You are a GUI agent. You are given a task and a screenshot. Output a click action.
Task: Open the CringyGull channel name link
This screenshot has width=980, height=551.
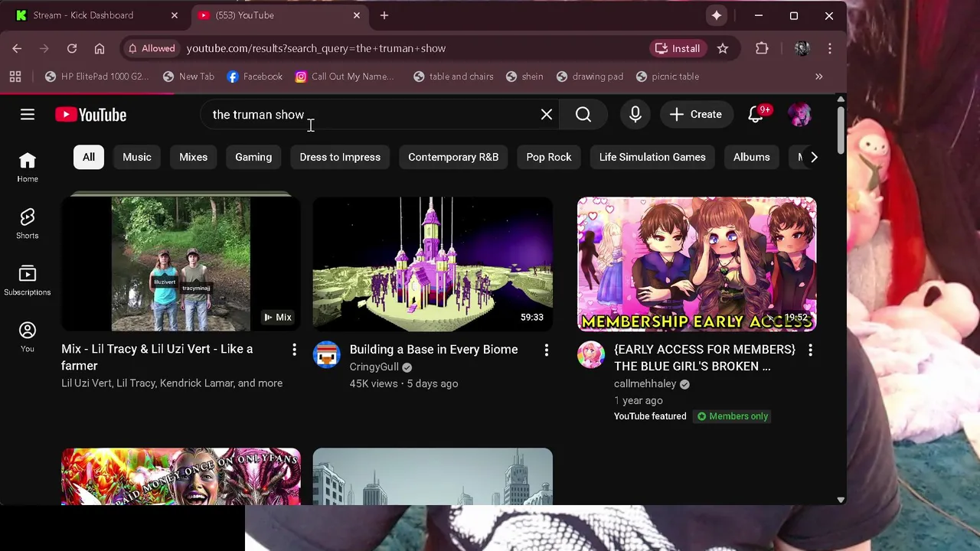pos(374,367)
